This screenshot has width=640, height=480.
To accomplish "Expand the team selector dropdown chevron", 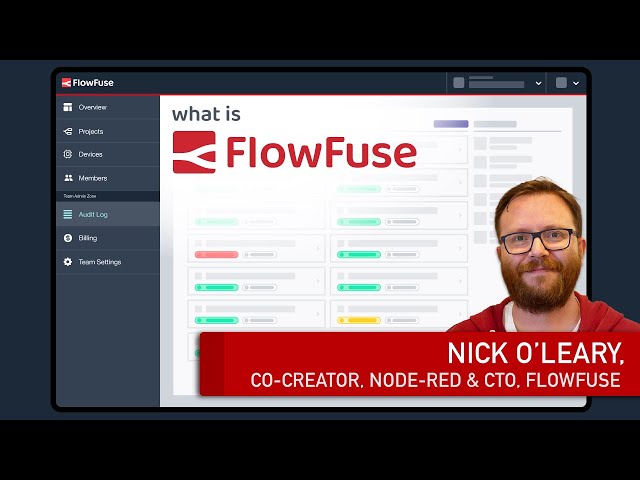I will (538, 83).
